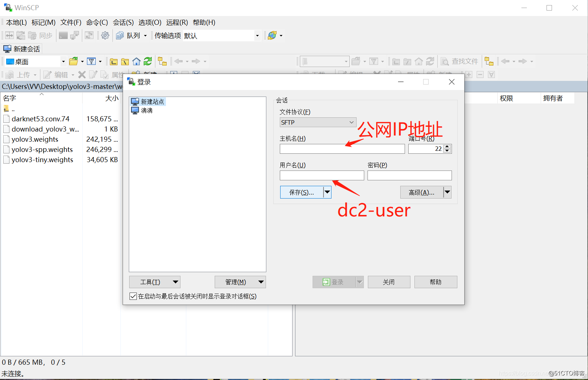Click the remote refresh icon
This screenshot has width=588, height=380.
(x=430, y=61)
